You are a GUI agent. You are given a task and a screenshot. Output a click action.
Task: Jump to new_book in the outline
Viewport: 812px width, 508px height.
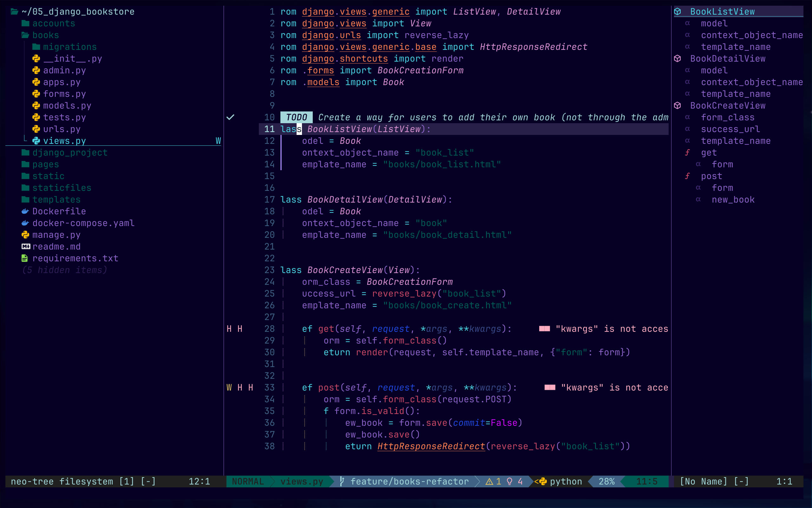click(x=733, y=200)
